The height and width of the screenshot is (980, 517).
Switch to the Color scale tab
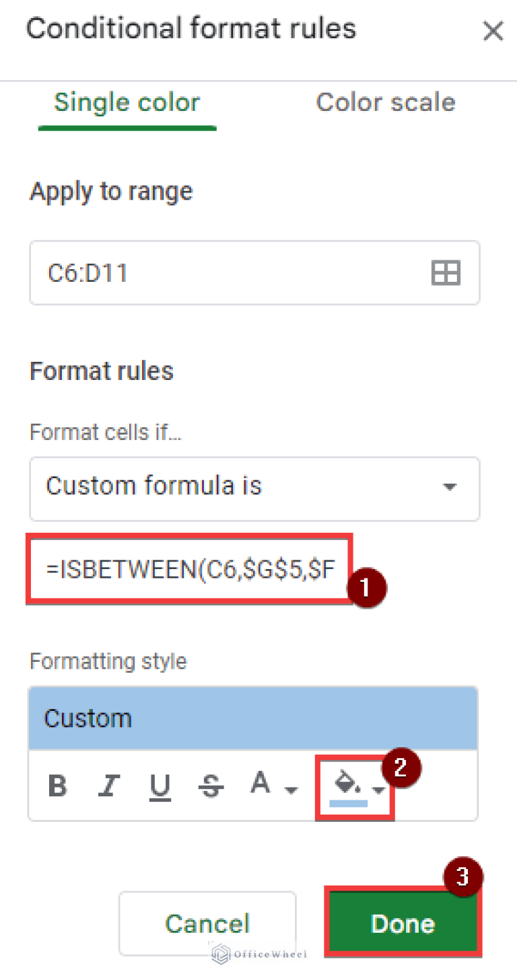coord(385,102)
